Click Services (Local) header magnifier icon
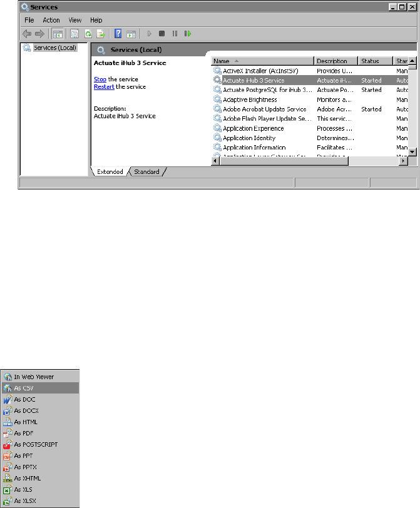 click(x=101, y=50)
